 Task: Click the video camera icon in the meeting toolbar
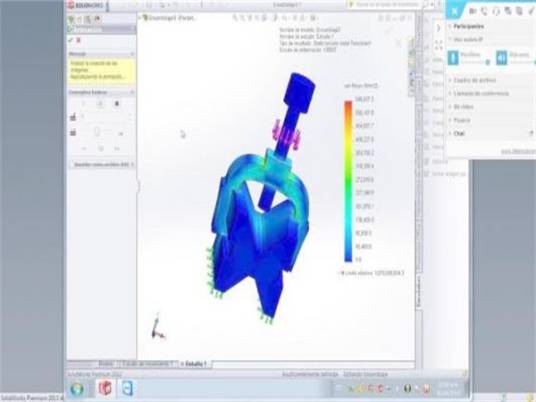click(x=473, y=11)
